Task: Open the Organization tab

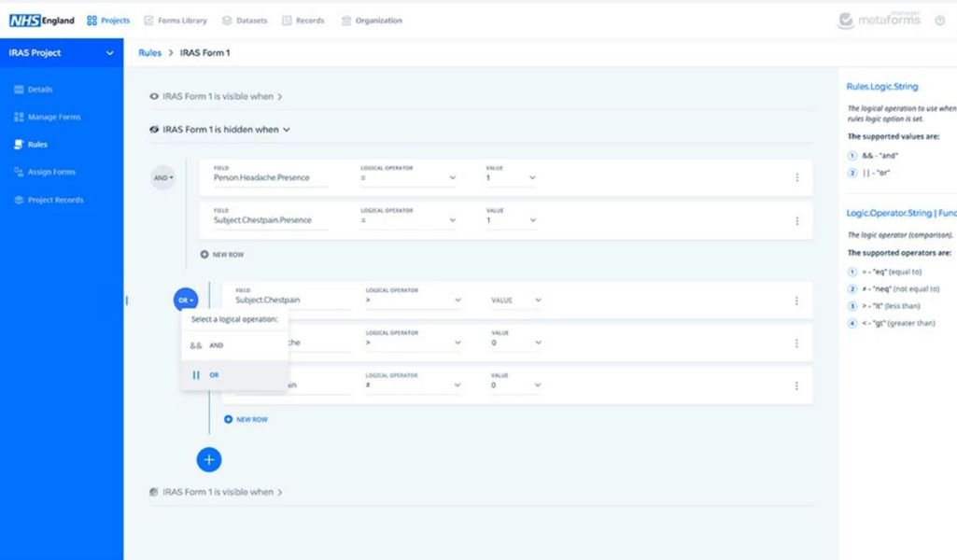Action: [372, 21]
